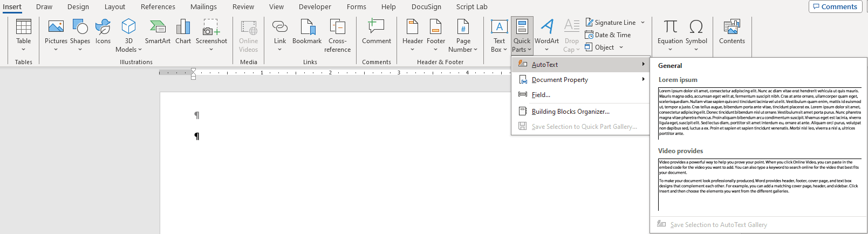868x234 pixels.
Task: Open the Pictures insert option
Action: 56,35
